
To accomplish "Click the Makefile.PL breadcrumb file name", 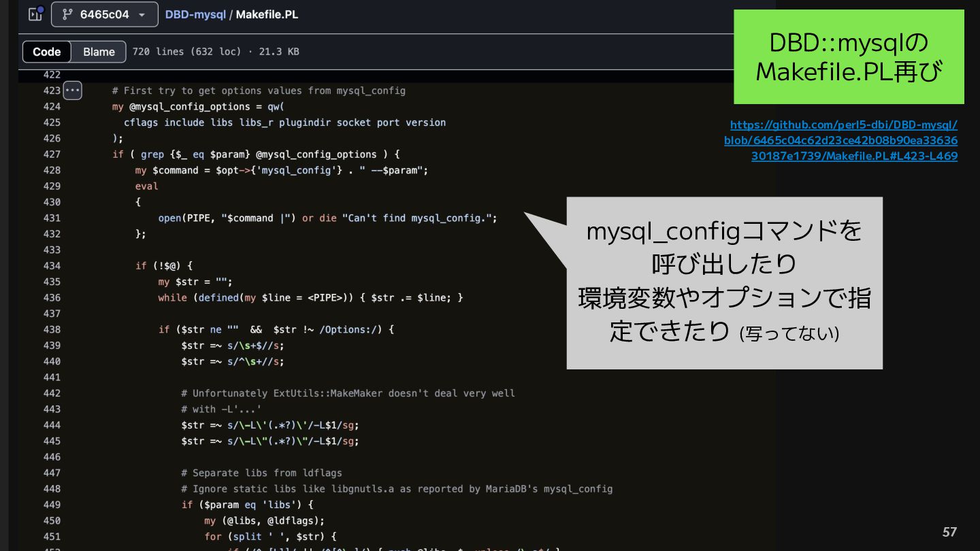I will click(267, 14).
